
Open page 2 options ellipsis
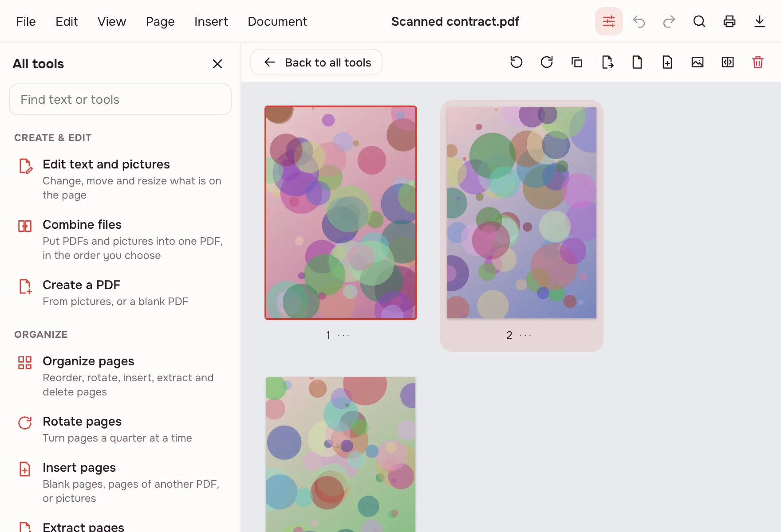click(x=525, y=335)
